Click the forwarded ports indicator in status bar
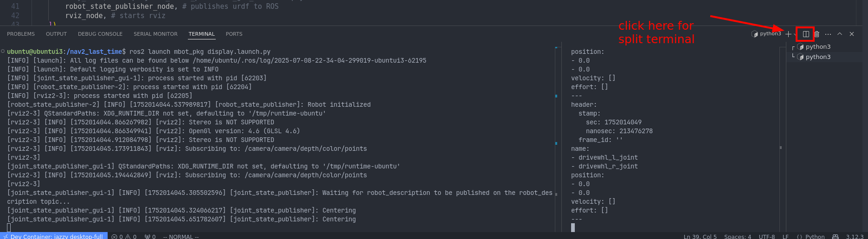 150,236
